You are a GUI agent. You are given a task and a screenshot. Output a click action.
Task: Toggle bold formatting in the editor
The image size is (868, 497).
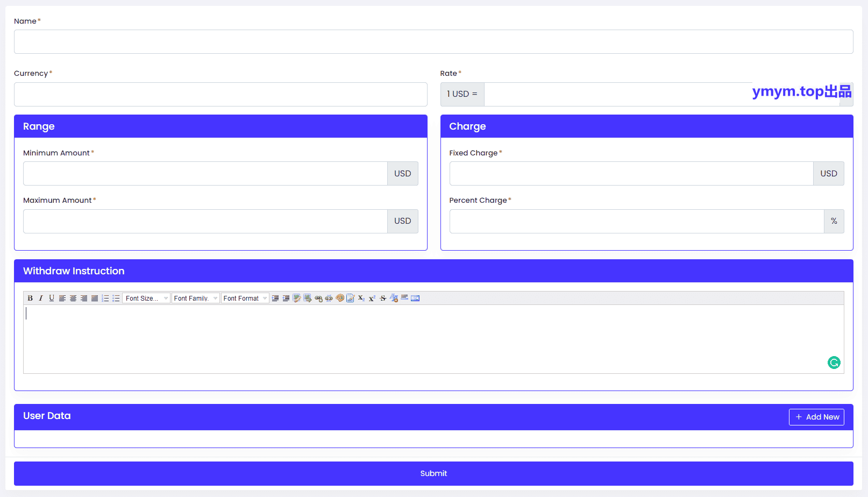click(30, 298)
